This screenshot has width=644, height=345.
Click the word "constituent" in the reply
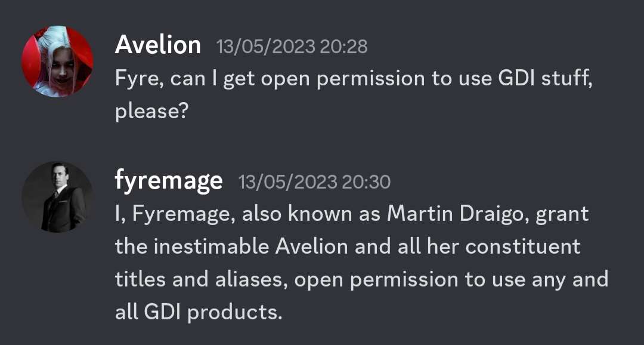[523, 247]
